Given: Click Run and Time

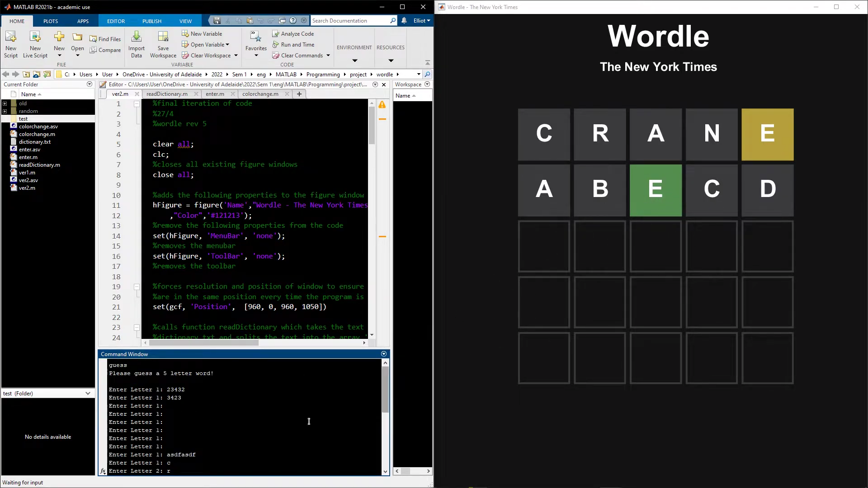Looking at the screenshot, I should [293, 44].
